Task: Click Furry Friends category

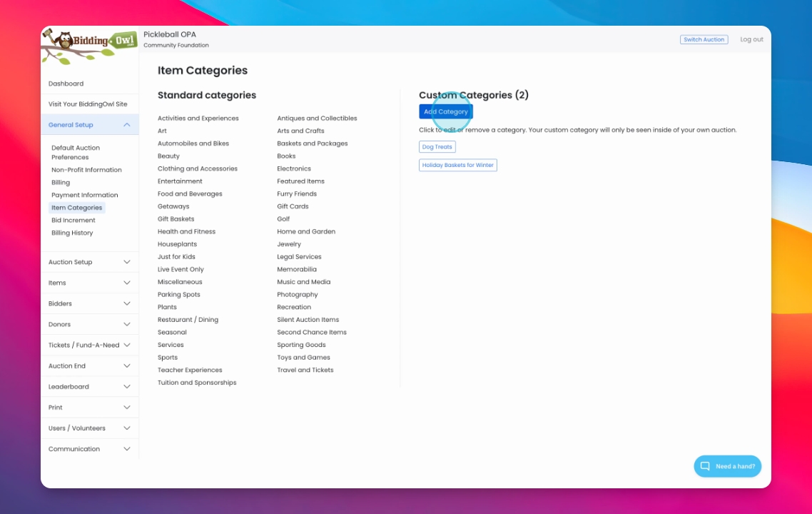Action: [x=297, y=193]
